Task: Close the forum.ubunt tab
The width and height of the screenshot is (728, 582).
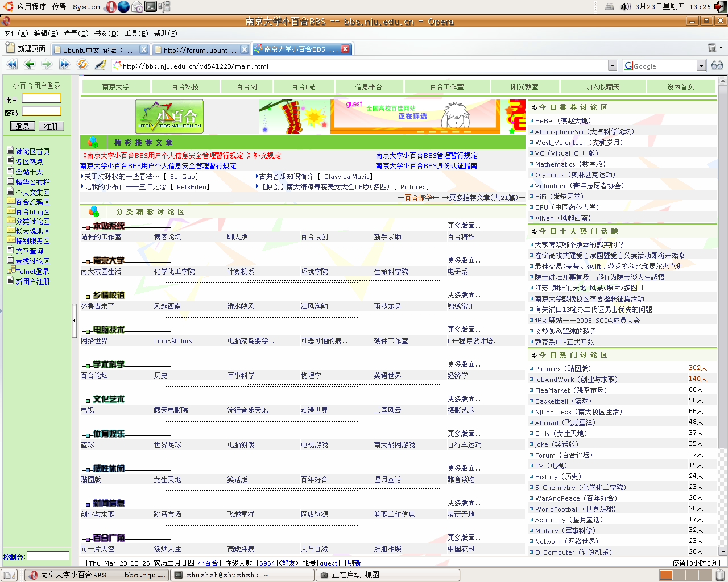Action: [245, 49]
